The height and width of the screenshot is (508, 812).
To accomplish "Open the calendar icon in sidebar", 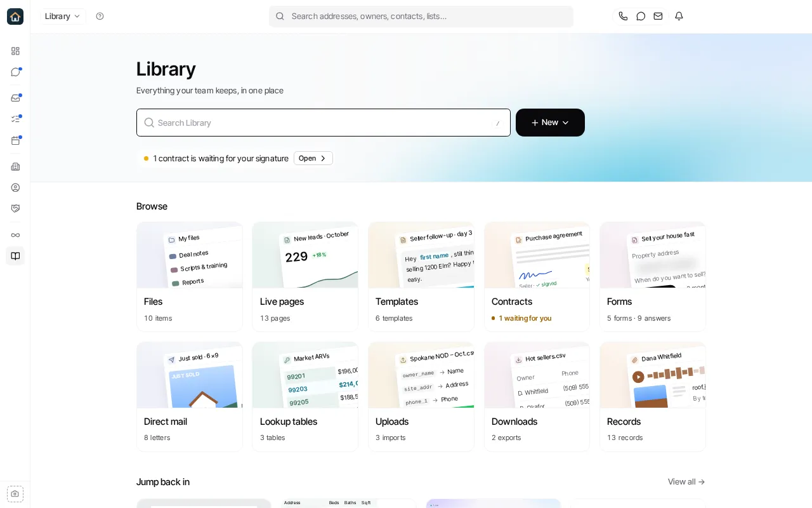I will tap(15, 140).
